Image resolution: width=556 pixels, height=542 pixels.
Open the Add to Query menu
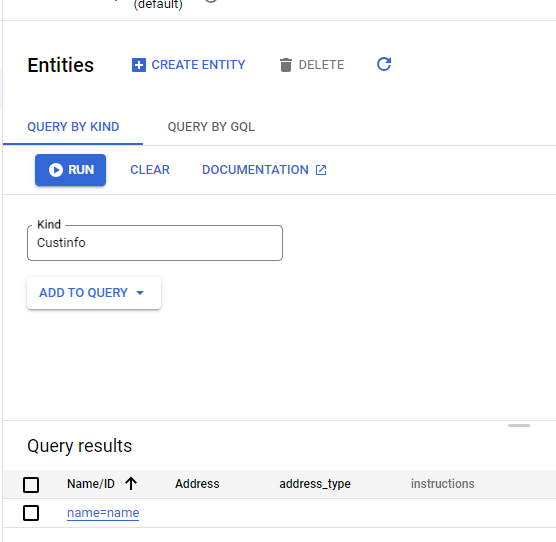click(x=94, y=293)
